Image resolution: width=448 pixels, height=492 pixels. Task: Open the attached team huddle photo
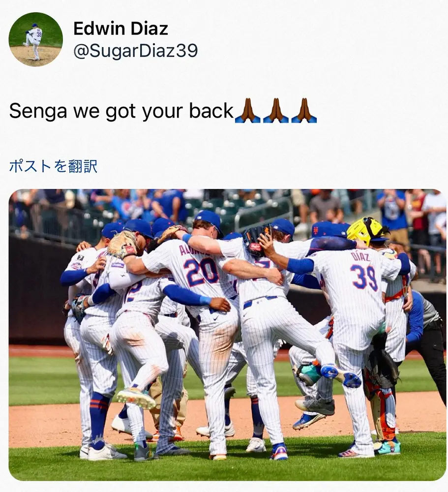point(228,335)
